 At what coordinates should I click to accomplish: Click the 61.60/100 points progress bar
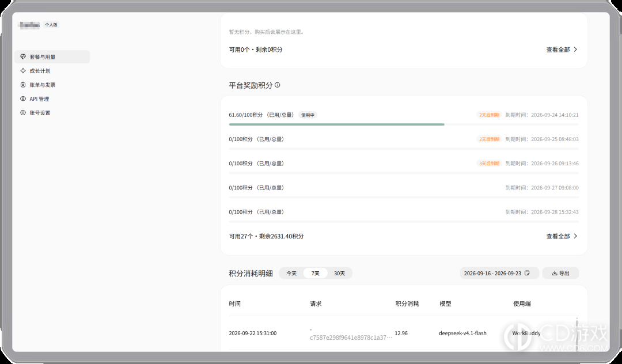click(403, 124)
